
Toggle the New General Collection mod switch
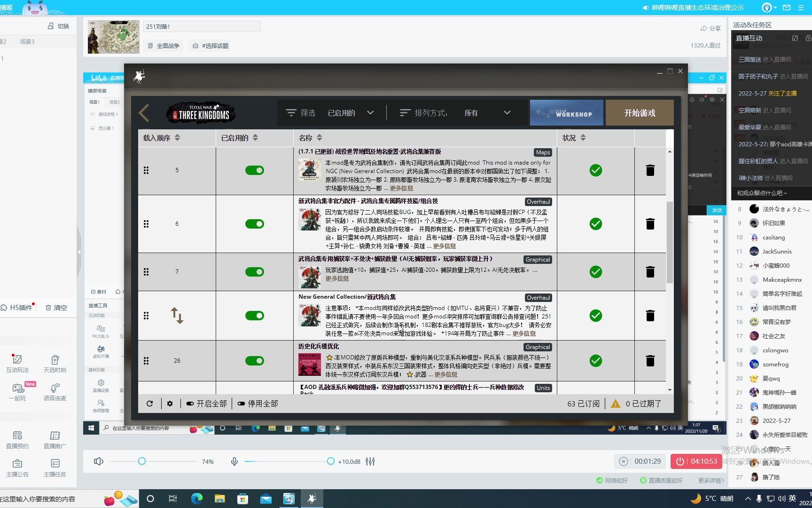255,316
